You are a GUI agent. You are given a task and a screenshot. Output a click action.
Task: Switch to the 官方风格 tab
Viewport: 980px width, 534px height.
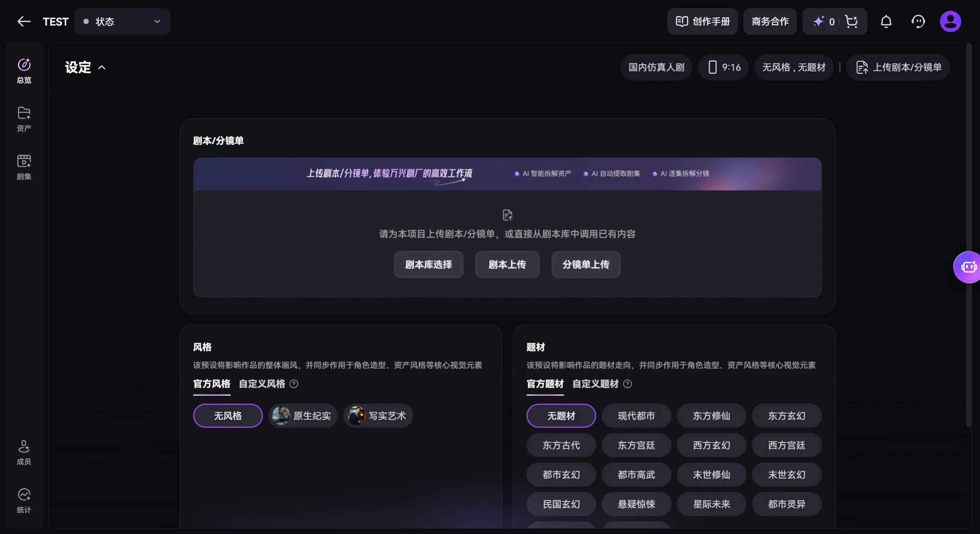click(x=212, y=384)
